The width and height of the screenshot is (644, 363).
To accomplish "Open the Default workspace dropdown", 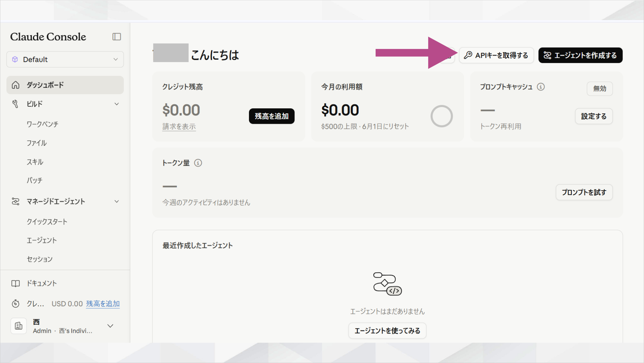I will coord(65,59).
